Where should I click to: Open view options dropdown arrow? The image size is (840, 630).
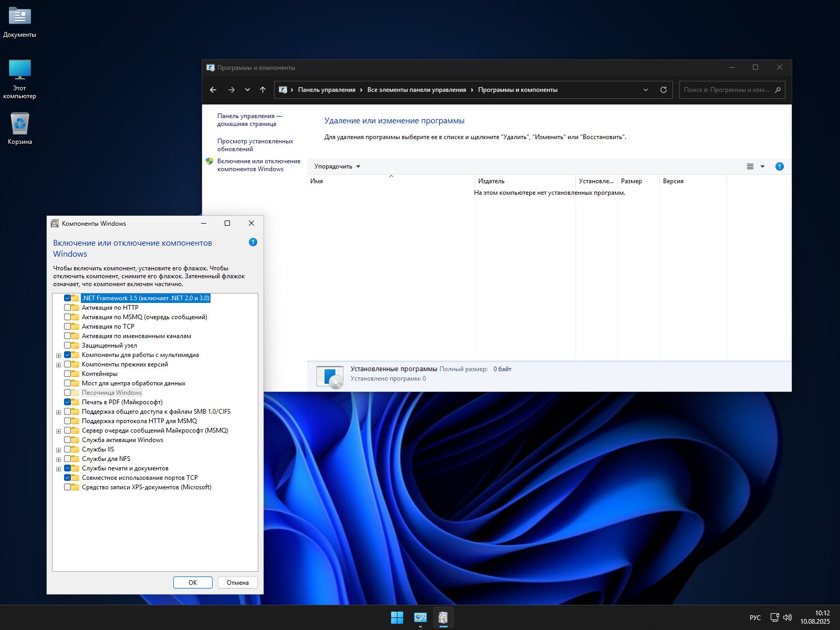tap(762, 166)
